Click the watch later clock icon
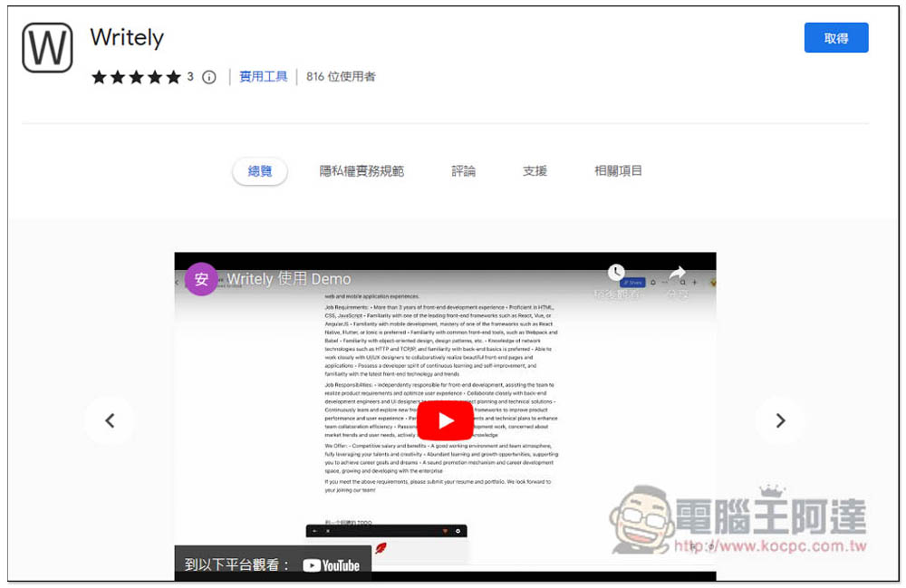This screenshot has height=588, width=906. click(616, 272)
